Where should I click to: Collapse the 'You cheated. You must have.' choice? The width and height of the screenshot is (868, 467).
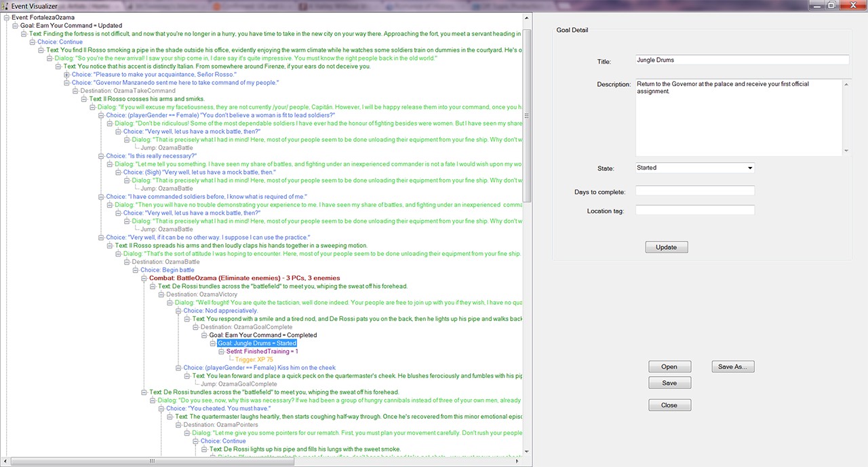point(161,409)
